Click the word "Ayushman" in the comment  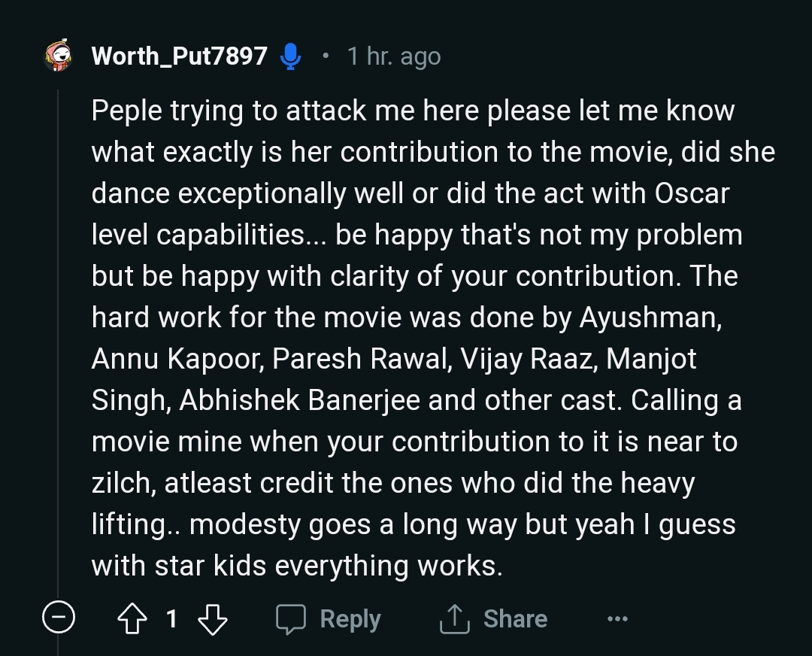(650, 317)
